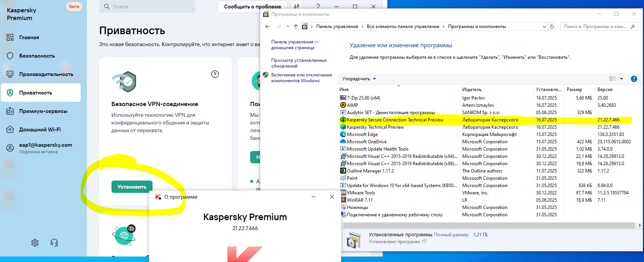Click Установить button for VPN
Viewport: 644px width, 262px height.
[132, 187]
